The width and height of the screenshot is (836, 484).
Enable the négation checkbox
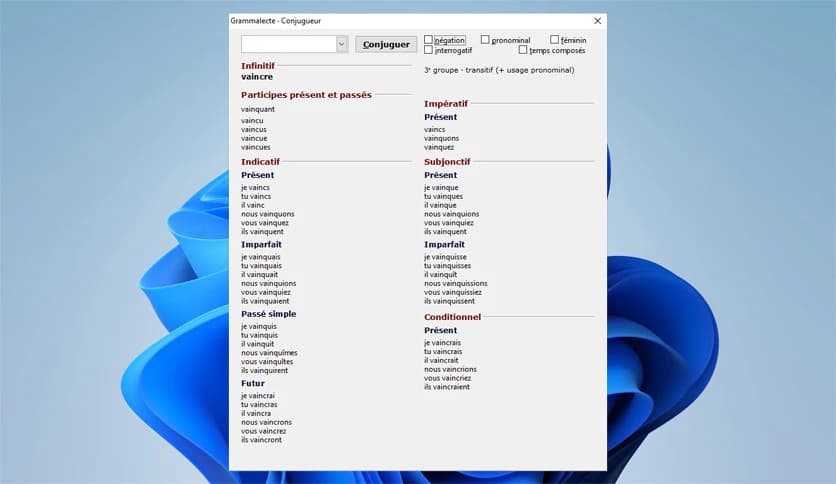pos(428,39)
